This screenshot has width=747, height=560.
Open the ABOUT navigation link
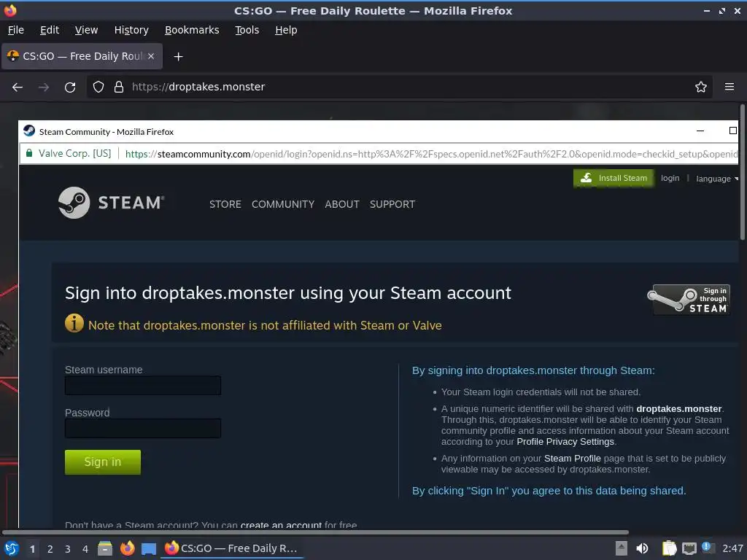pyautogui.click(x=342, y=204)
